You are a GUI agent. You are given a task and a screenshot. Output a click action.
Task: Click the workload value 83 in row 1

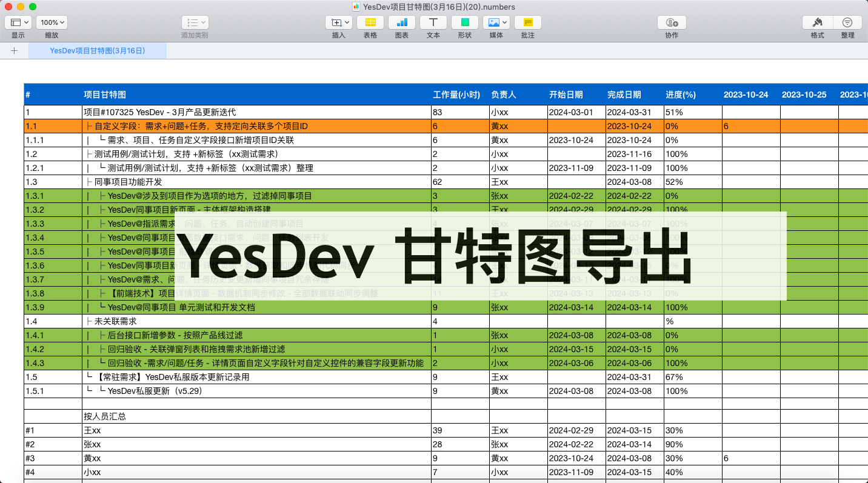(x=460, y=112)
